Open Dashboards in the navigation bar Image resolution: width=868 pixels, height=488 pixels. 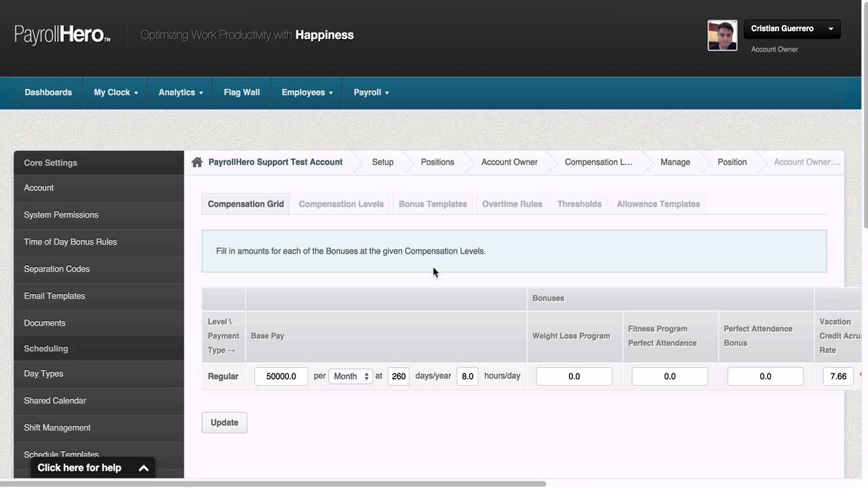pos(48,93)
